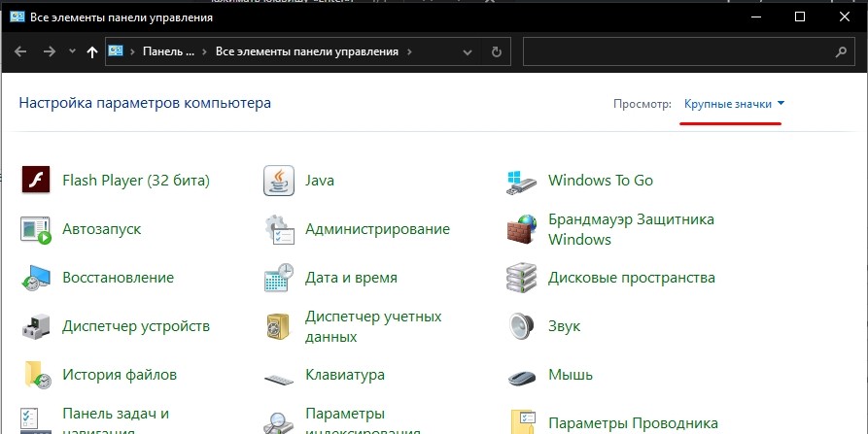Open Параметры Проводника link
This screenshot has width=868, height=434.
coord(633,424)
